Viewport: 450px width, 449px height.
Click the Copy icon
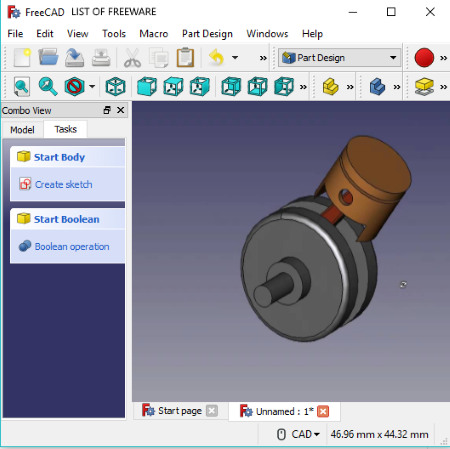click(159, 58)
